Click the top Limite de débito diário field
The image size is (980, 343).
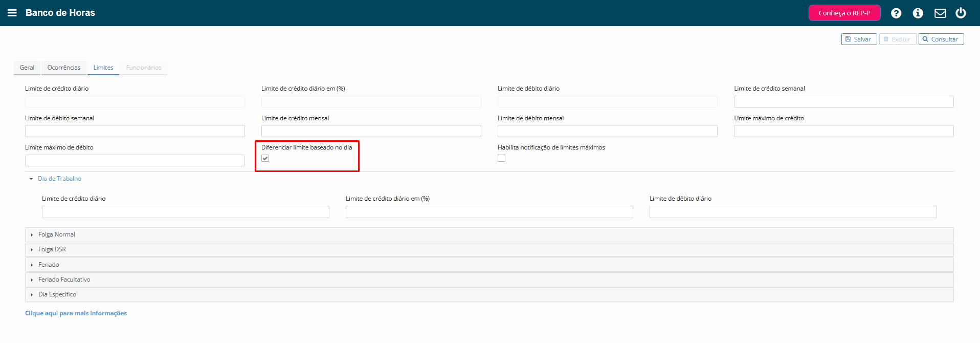[608, 101]
